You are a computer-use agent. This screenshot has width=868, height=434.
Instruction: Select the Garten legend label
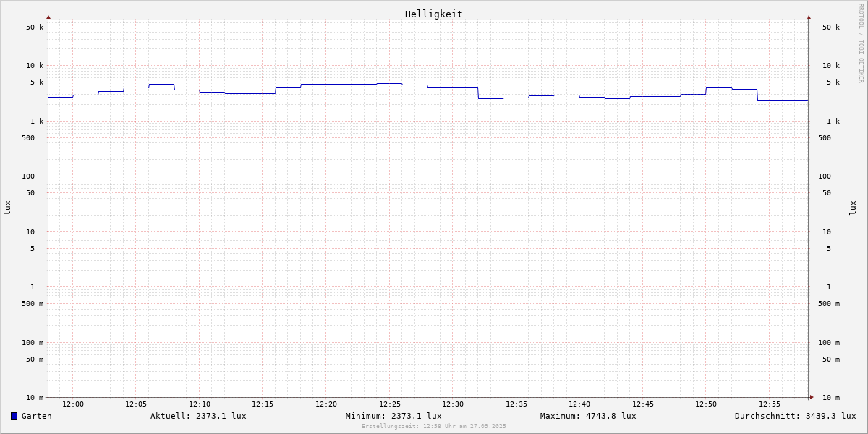tap(36, 416)
